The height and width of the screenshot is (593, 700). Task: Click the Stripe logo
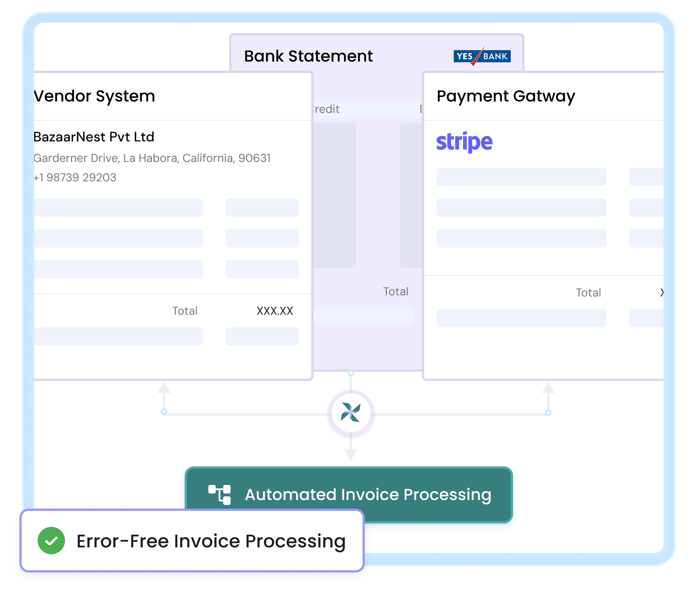tap(464, 142)
